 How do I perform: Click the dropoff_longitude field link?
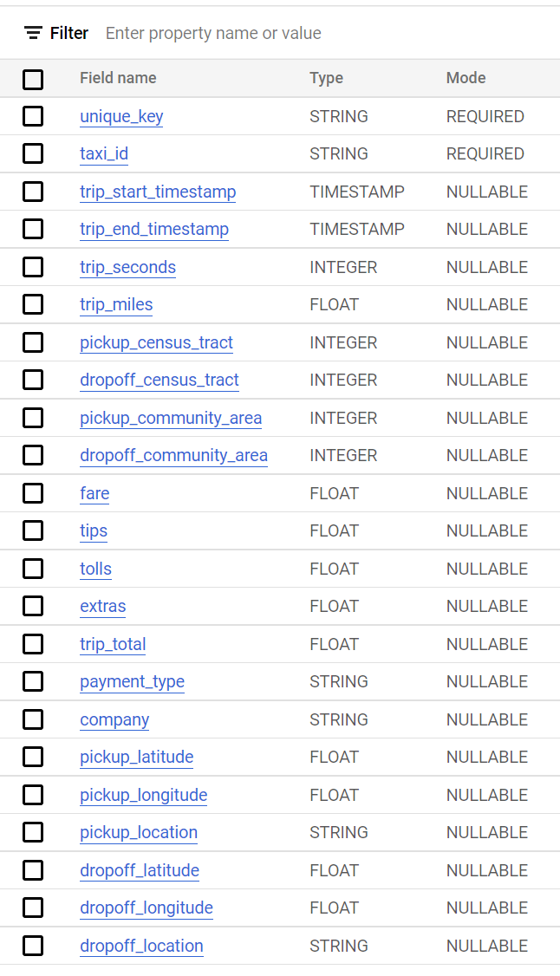click(x=147, y=908)
